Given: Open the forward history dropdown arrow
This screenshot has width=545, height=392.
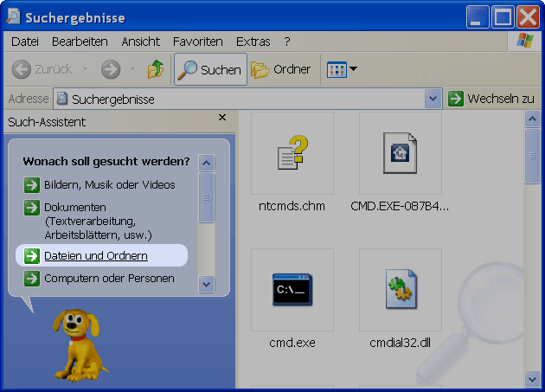Looking at the screenshot, I should point(132,69).
